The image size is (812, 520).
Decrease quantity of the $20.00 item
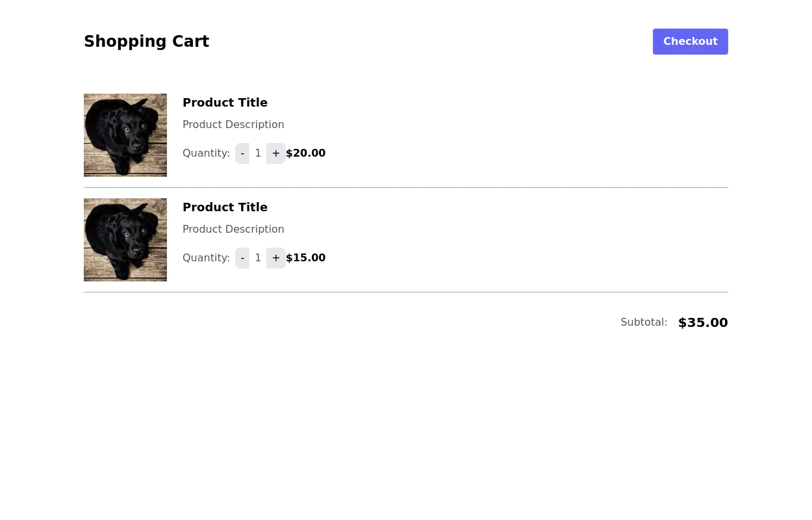(242, 153)
